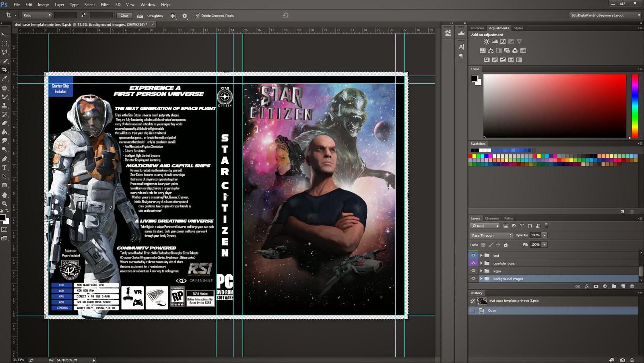Image resolution: width=644 pixels, height=363 pixels.
Task: Switch to the Paths tab
Action: click(509, 218)
